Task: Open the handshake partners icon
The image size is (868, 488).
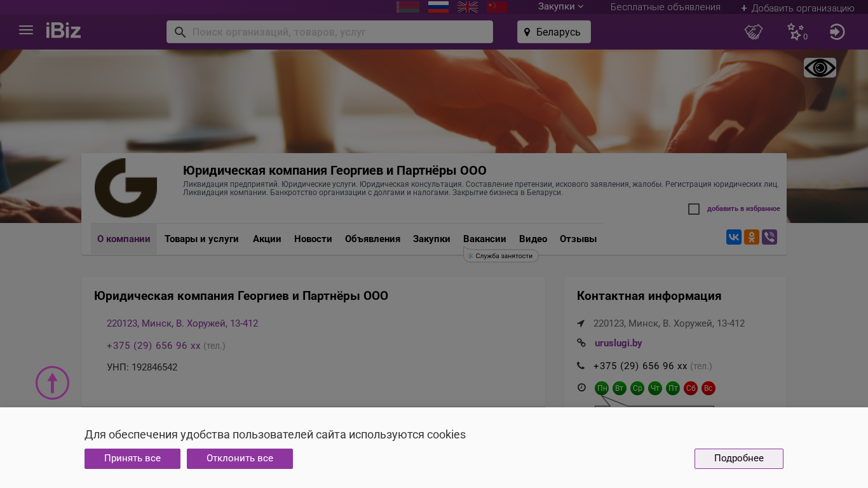Action: pos(754,32)
